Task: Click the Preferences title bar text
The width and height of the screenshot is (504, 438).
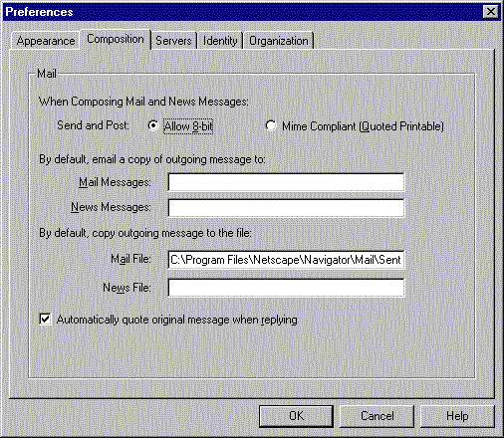Action: (39, 12)
